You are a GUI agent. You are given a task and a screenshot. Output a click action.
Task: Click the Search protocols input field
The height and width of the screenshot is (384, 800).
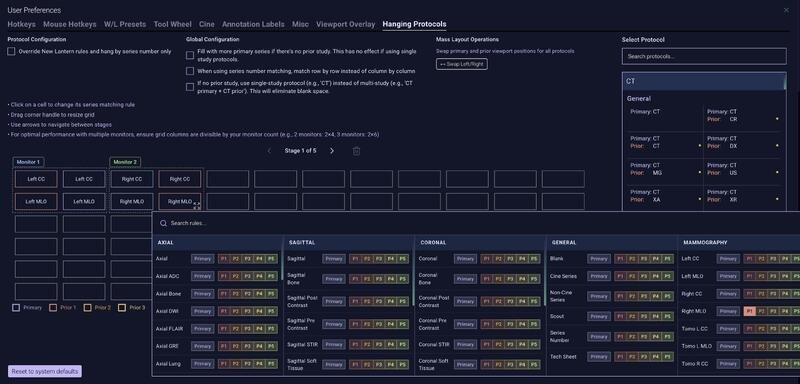pyautogui.click(x=704, y=57)
